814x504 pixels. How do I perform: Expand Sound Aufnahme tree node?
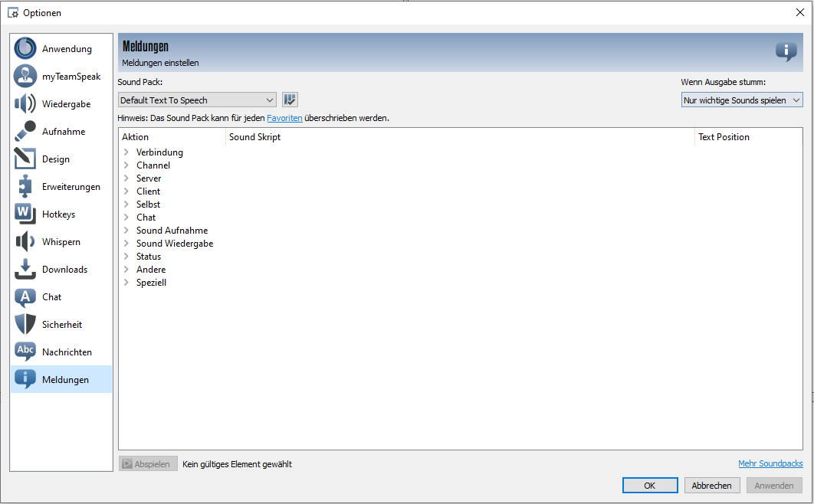coord(126,231)
